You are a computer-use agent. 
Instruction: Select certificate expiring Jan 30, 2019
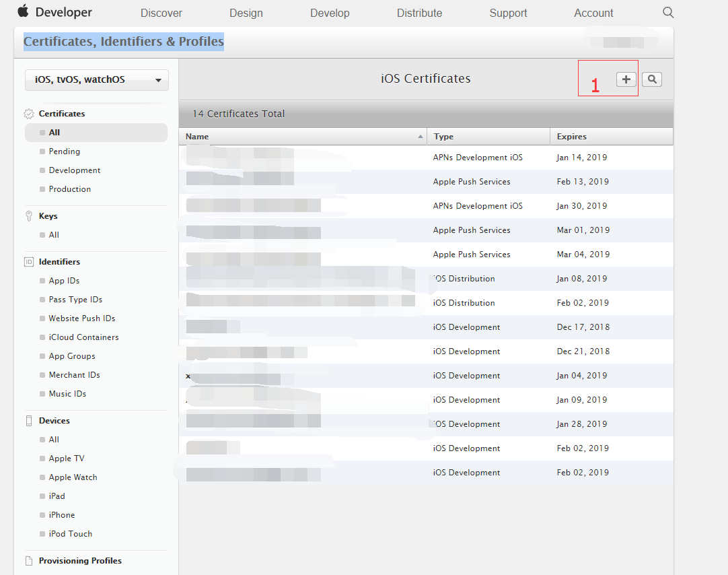pyautogui.click(x=426, y=206)
